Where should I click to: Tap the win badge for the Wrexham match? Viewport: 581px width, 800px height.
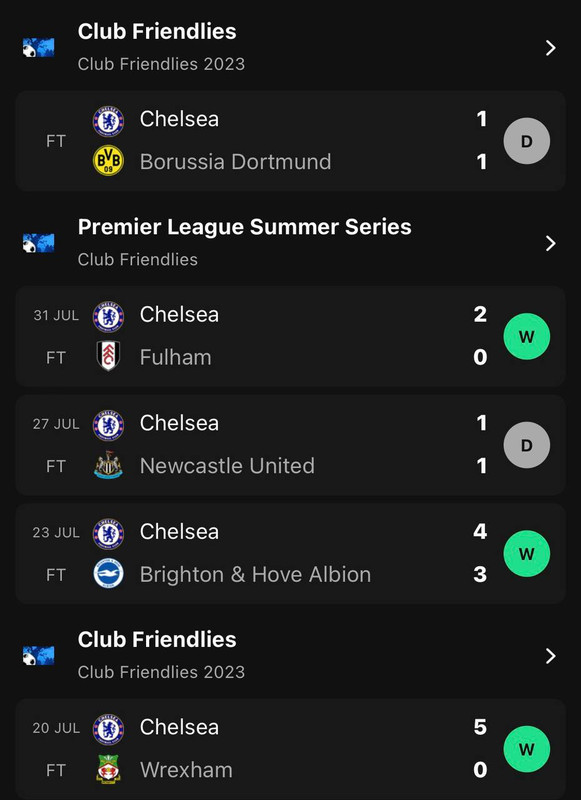click(x=526, y=749)
